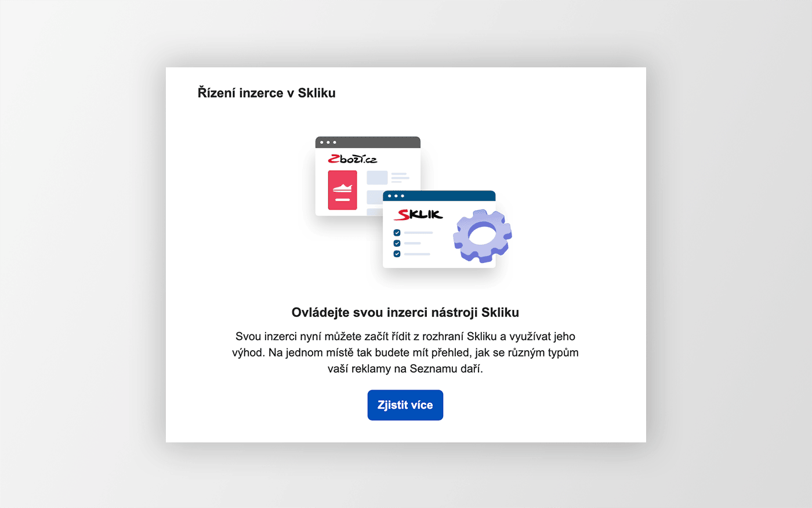Click heading Ovládejte svou inzerci nástroji Skliku
812x508 pixels.
click(405, 312)
